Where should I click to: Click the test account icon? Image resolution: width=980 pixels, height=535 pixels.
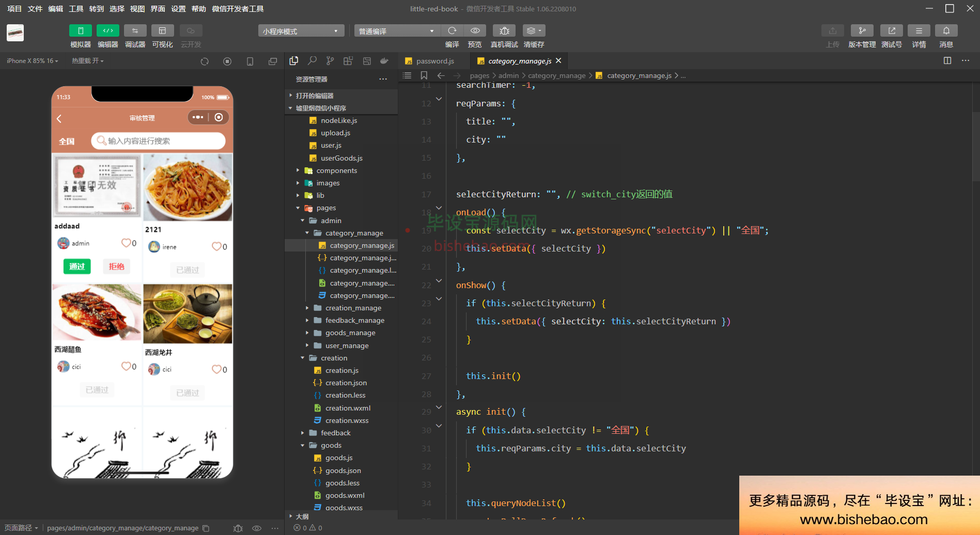pos(891,31)
